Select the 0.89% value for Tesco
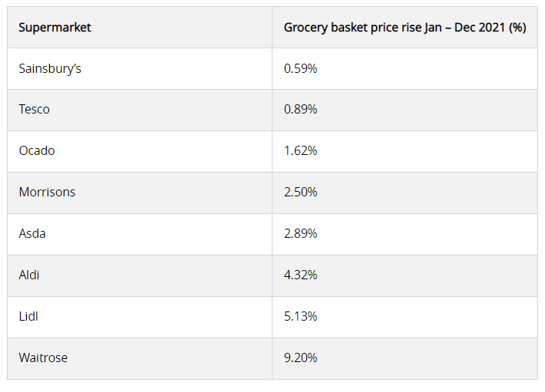Image resolution: width=545 pixels, height=392 pixels. (300, 110)
